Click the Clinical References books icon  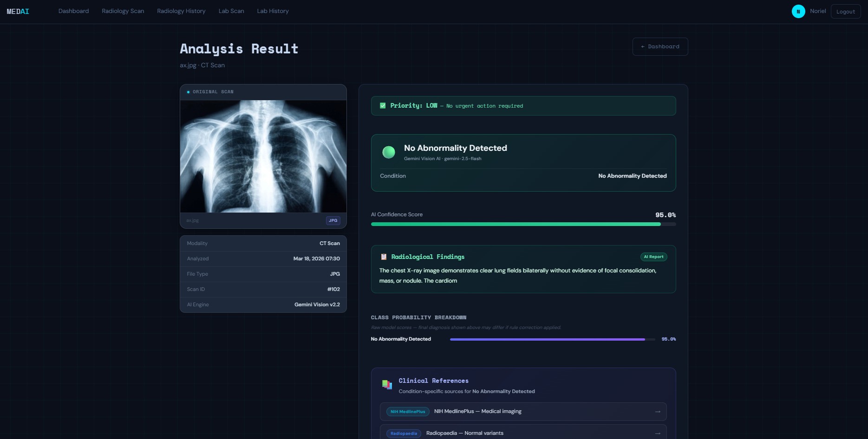pos(387,384)
